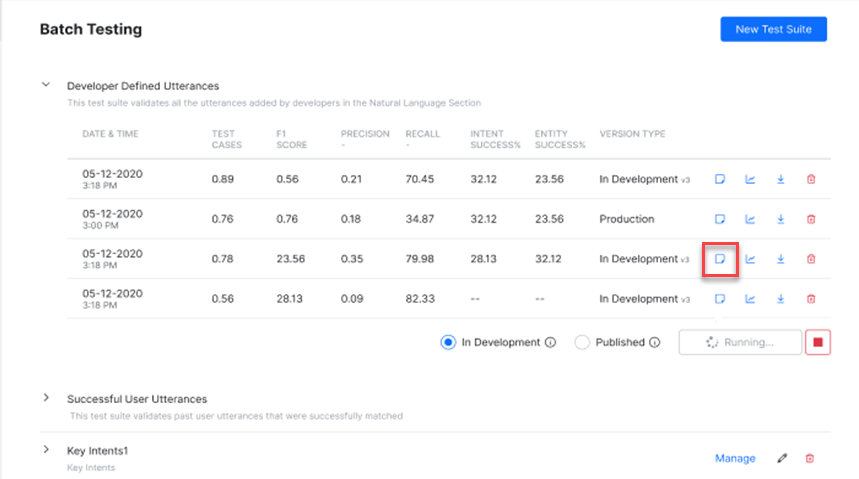Click the highlighted notes icon in third row
Viewport: 859px width, 479px height.
(719, 259)
